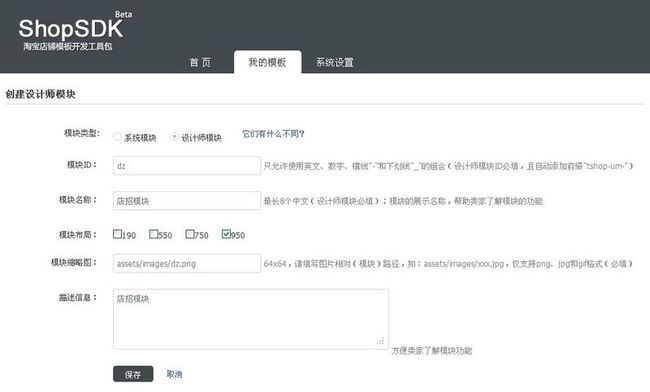The image size is (650, 392).
Task: Click inside the 描述信息 textarea
Action: point(251,319)
